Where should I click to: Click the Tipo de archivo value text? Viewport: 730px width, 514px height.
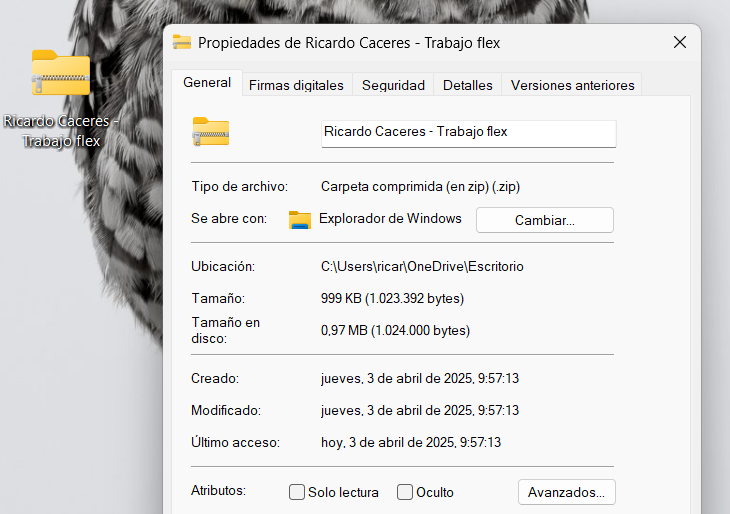tap(420, 186)
